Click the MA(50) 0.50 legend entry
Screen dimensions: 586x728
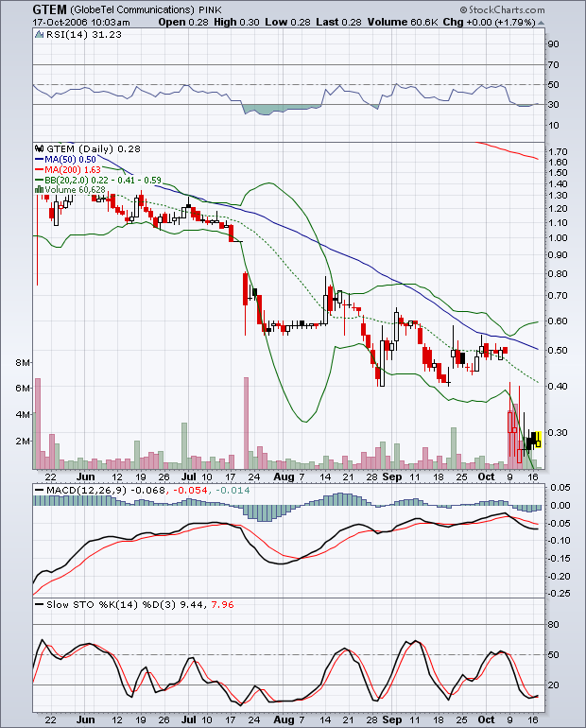[65, 159]
